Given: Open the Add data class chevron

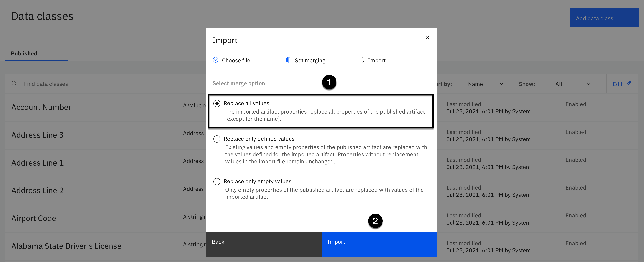Looking at the screenshot, I should [627, 18].
